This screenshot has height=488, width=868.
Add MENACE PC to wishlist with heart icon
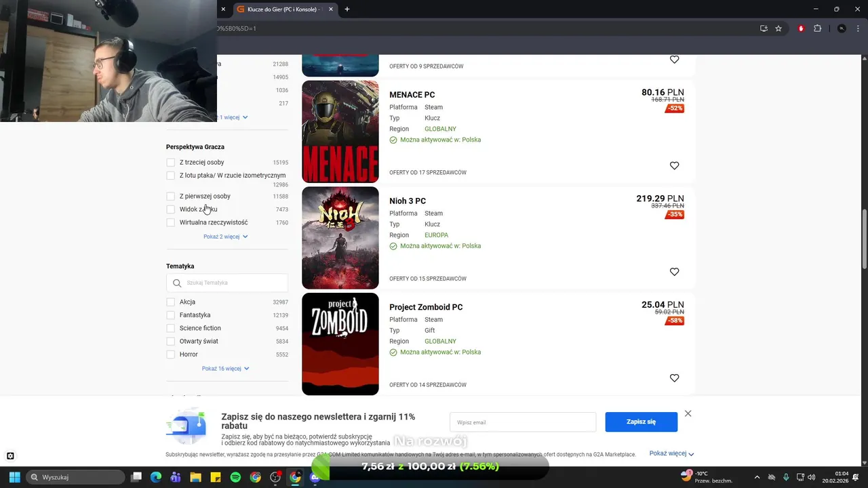click(x=674, y=165)
